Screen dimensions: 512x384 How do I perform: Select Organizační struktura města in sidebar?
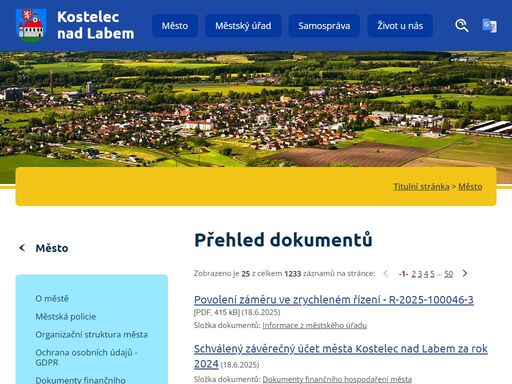(91, 335)
